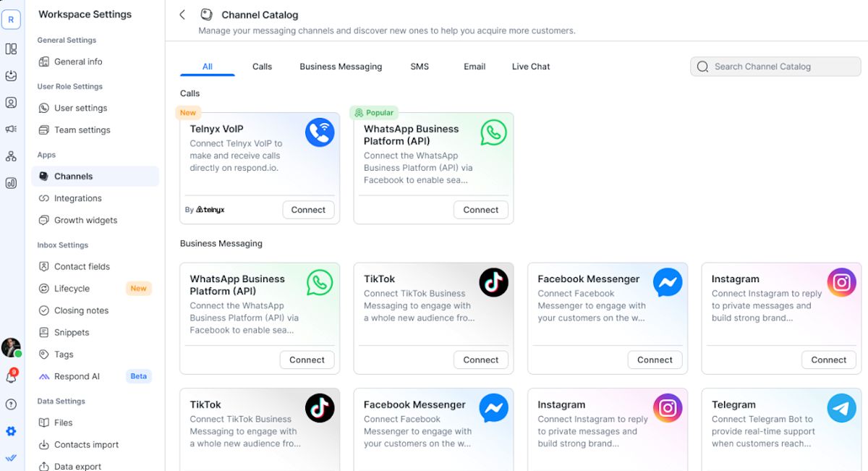Select the Live Chat tab
Viewport: 868px width, 471px height.
tap(531, 67)
